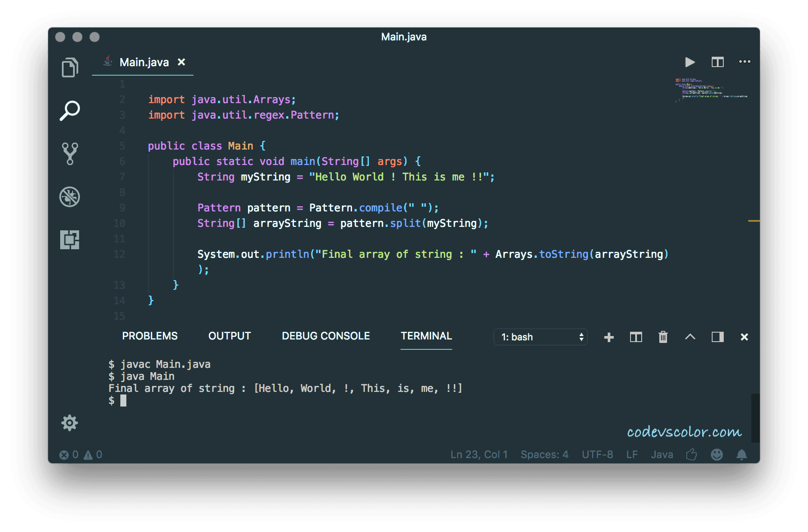Move the panel to the right side
This screenshot has height=532, width=808.
click(x=717, y=337)
